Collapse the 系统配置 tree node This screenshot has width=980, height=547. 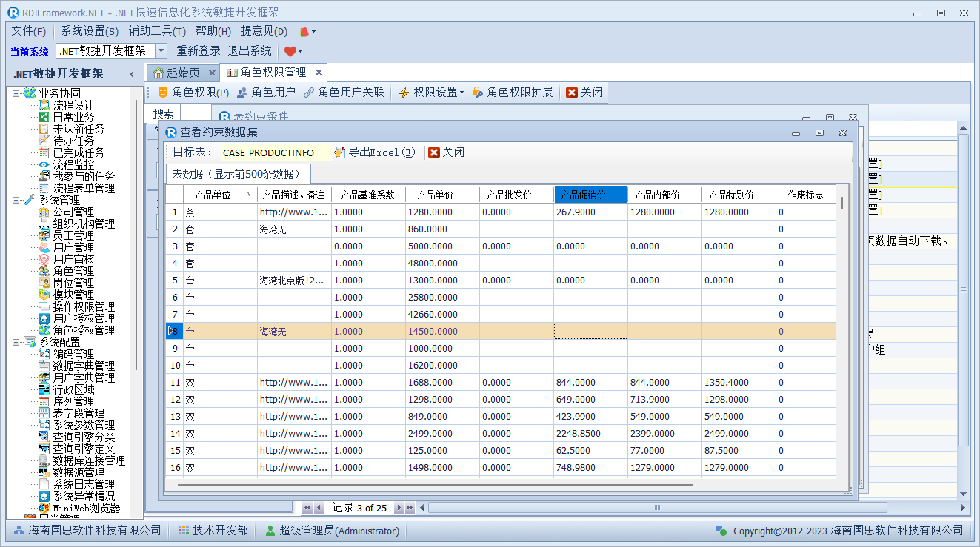click(x=16, y=342)
